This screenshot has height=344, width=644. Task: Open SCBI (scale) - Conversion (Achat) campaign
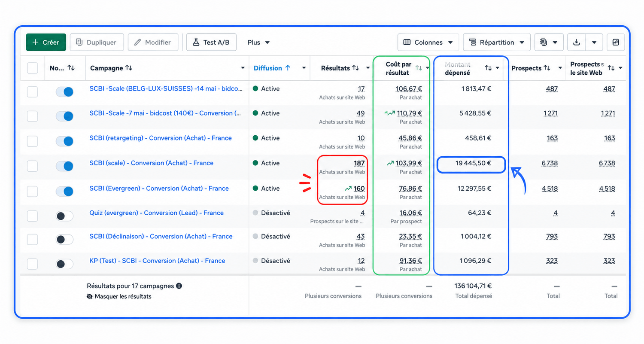(152, 163)
